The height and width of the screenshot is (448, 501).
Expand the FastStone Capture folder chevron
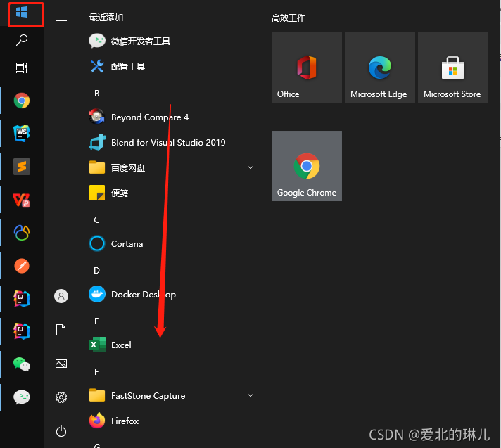[x=250, y=395]
